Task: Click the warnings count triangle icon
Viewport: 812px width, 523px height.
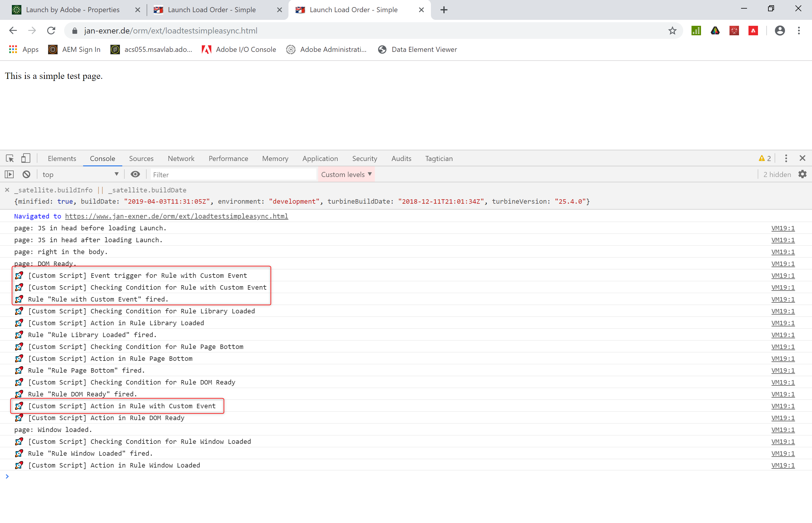Action: click(761, 158)
